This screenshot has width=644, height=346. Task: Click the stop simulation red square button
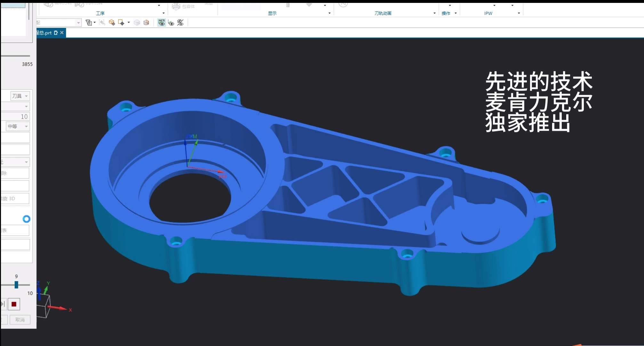(14, 304)
